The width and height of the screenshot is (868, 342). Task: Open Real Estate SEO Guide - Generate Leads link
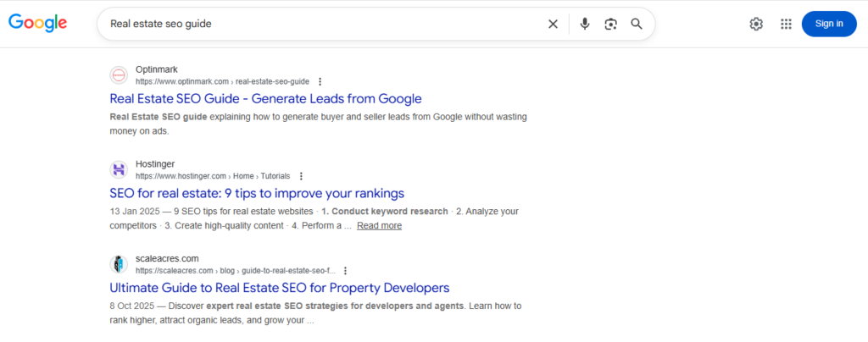pos(265,99)
